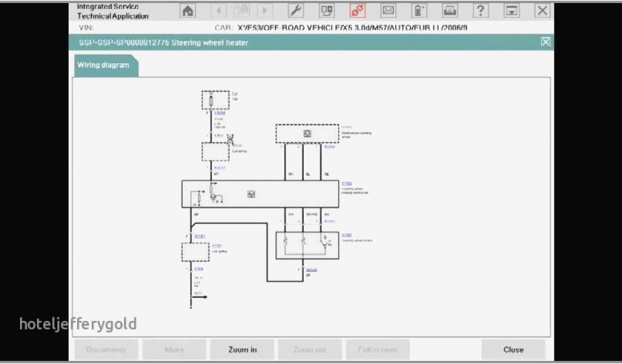Screen dimensions: 622x364
Task: Click the steering wheel heating control unit symbol
Action: 251,194
